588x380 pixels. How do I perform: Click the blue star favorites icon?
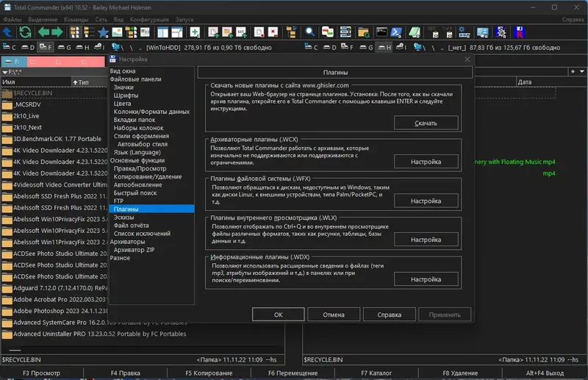pos(104,32)
